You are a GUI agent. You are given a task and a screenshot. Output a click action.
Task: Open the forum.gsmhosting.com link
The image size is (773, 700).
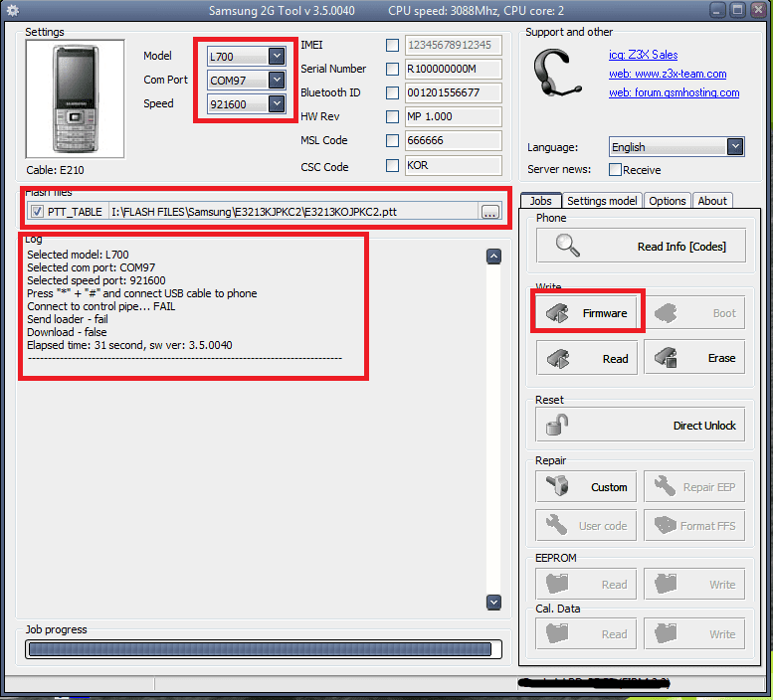pyautogui.click(x=674, y=92)
